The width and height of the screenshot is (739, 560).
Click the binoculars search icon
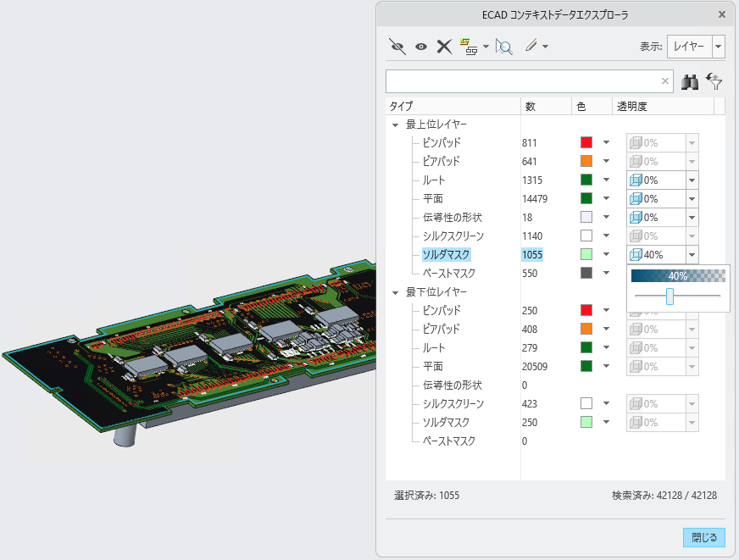coord(690,82)
